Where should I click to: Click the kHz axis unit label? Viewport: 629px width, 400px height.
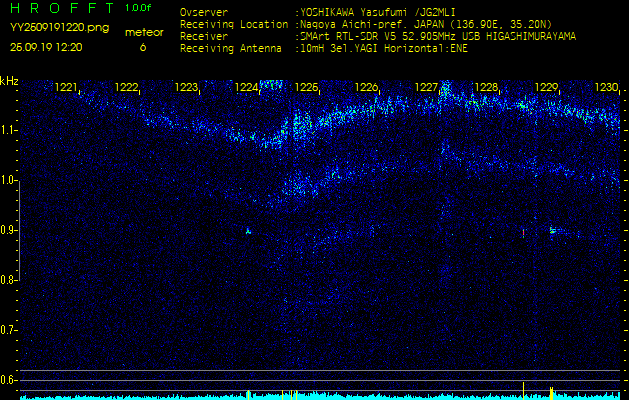(9, 81)
